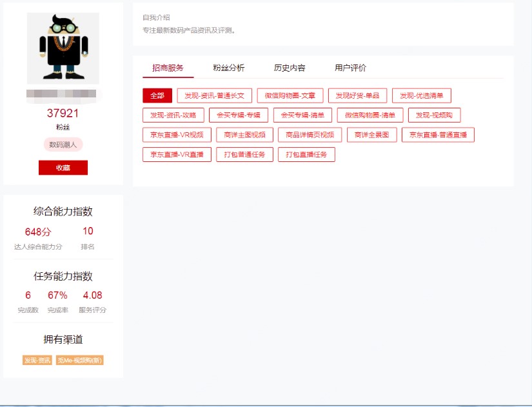The height and width of the screenshot is (407, 532).
Task: Click the 京东直播-VR视频 filter
Action: tap(177, 135)
